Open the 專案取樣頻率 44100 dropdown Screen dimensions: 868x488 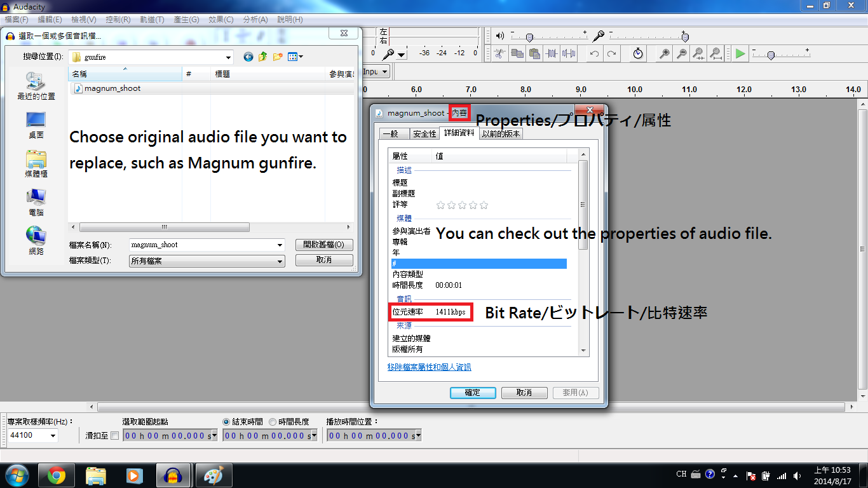point(53,436)
